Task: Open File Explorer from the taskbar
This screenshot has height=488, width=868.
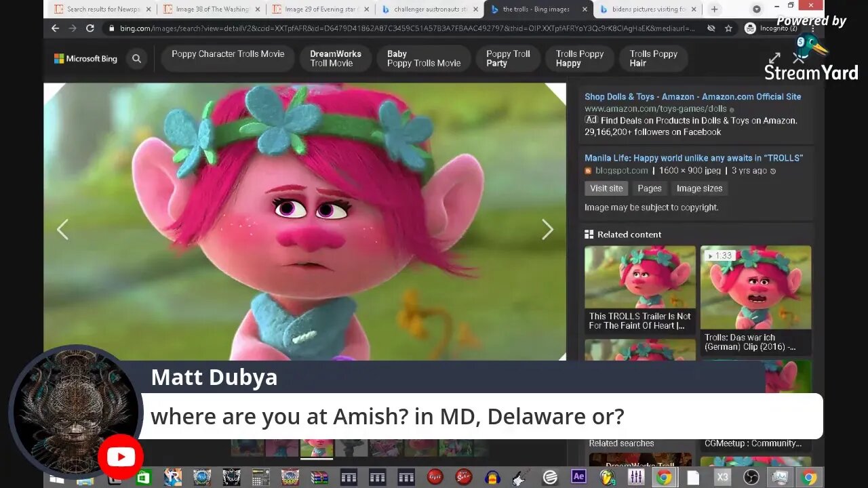Action: pyautogui.click(x=85, y=480)
